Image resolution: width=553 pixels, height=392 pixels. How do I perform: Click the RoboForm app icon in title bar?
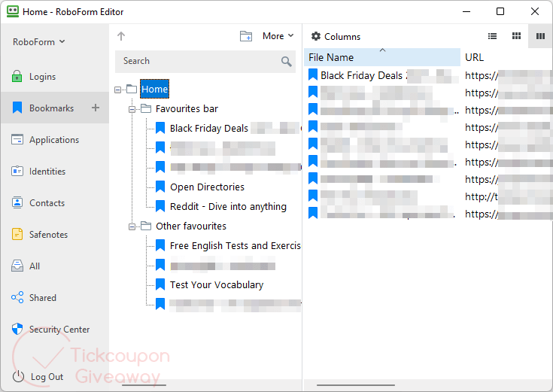[x=13, y=11]
